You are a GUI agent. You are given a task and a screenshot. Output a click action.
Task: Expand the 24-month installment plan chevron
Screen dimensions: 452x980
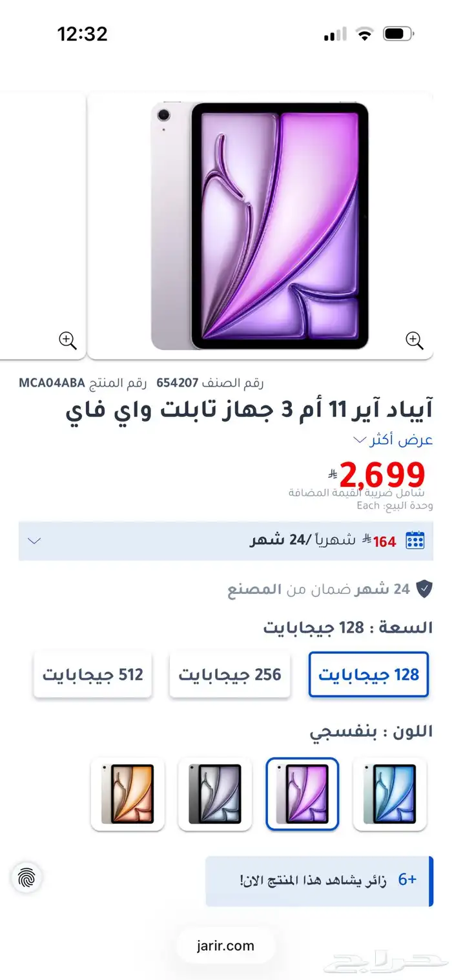click(34, 540)
